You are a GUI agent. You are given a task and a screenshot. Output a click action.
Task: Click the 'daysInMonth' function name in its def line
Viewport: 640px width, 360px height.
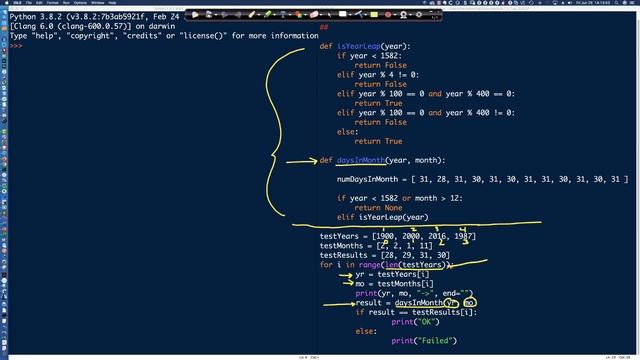(361, 160)
